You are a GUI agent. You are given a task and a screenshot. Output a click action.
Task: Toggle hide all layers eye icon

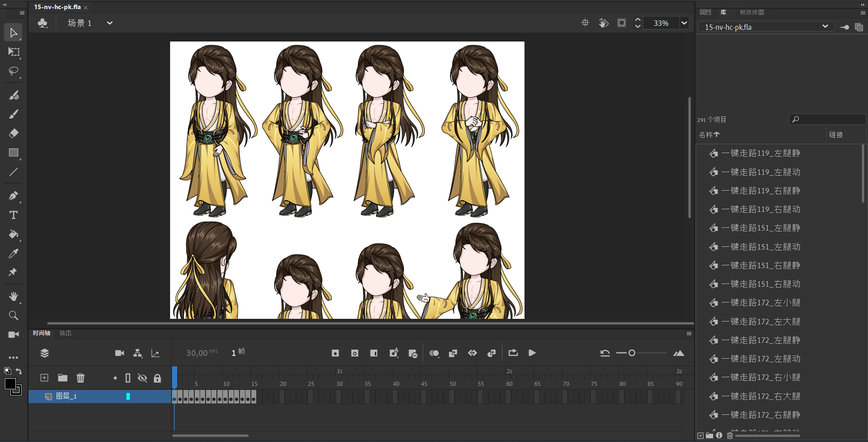(x=143, y=378)
